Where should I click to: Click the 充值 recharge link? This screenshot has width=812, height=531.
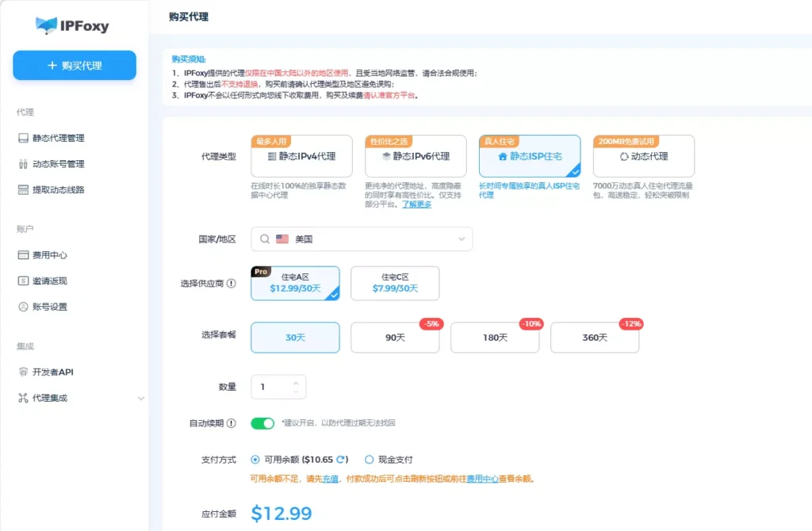point(330,479)
